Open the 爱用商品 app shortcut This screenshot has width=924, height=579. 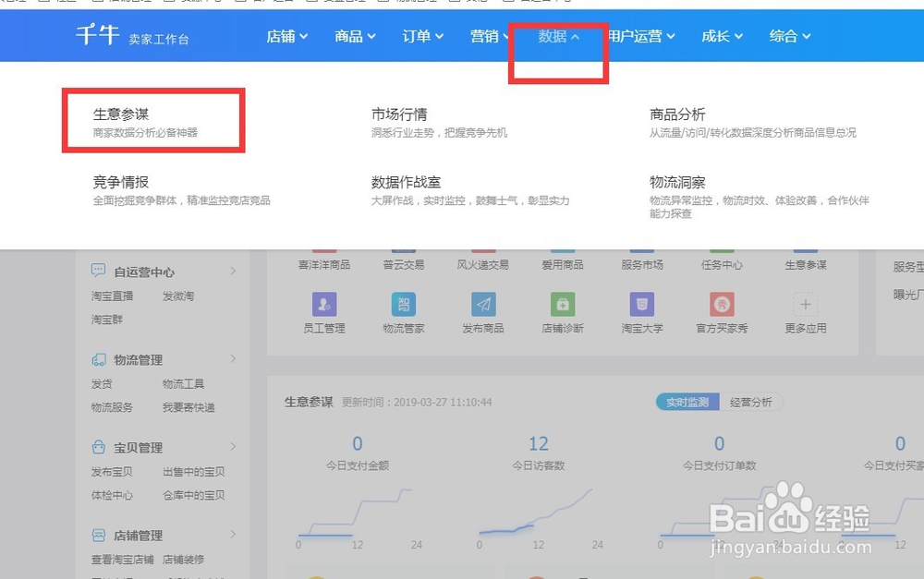563,264
